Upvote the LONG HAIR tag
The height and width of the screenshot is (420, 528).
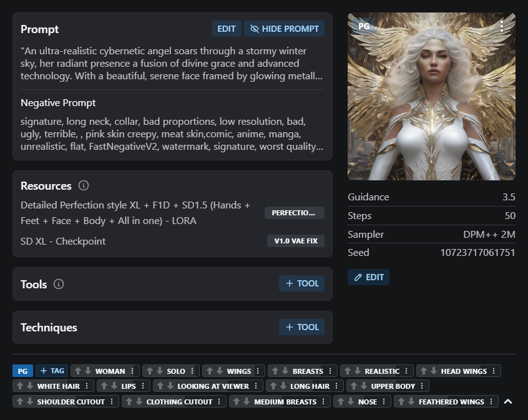(x=273, y=386)
